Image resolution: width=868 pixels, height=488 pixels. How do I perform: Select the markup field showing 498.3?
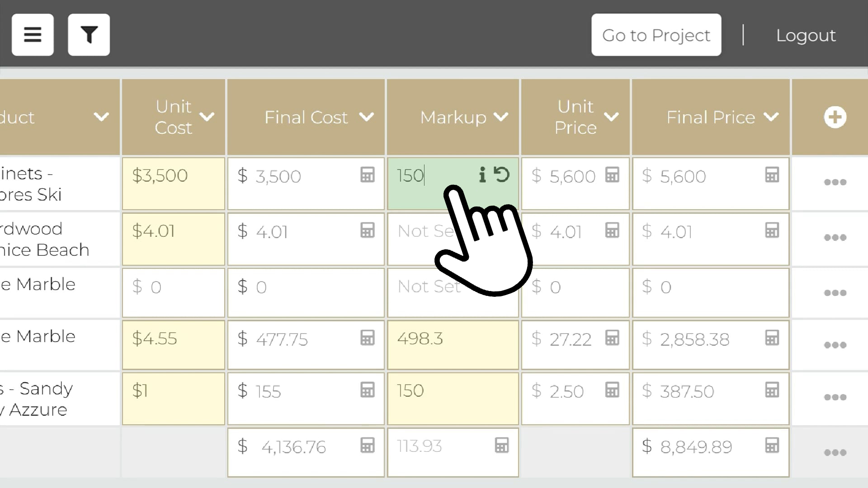tap(453, 345)
